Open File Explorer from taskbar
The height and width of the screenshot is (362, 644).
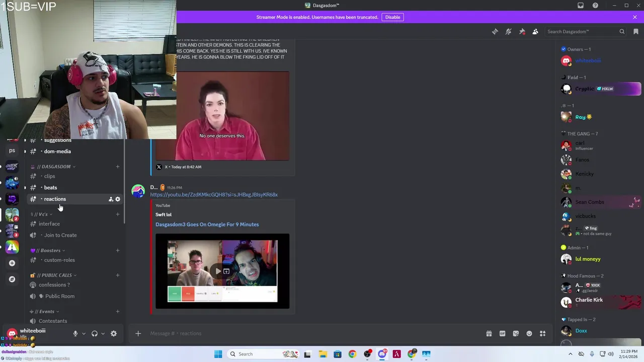coord(323,354)
